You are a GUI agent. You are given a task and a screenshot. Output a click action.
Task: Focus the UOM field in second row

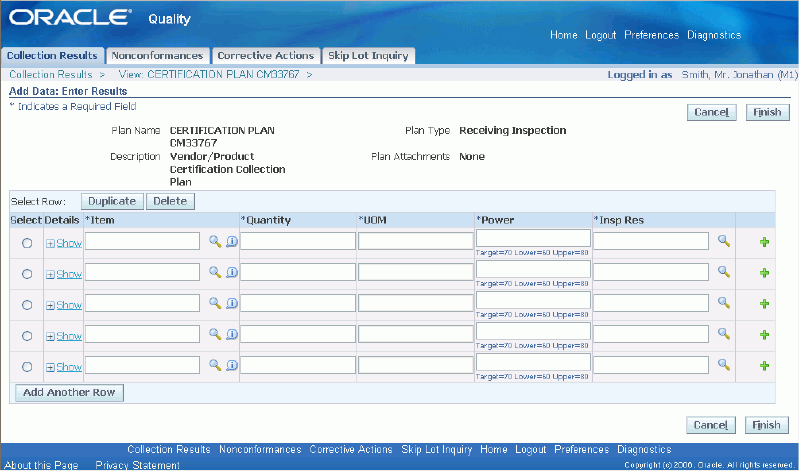415,272
